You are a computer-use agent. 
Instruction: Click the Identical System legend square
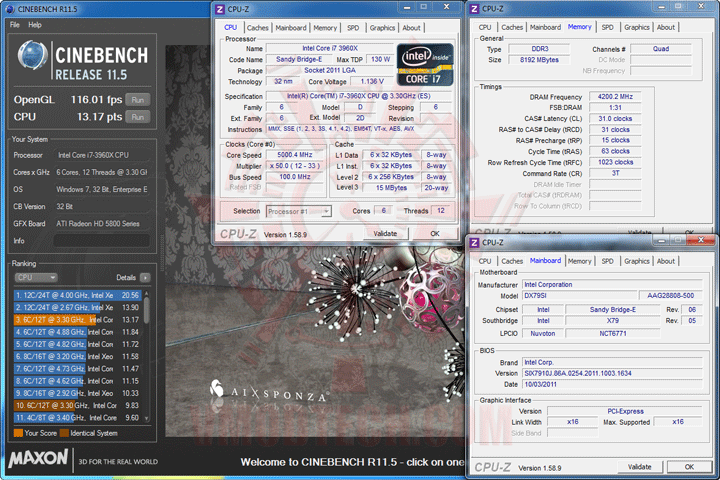click(64, 433)
